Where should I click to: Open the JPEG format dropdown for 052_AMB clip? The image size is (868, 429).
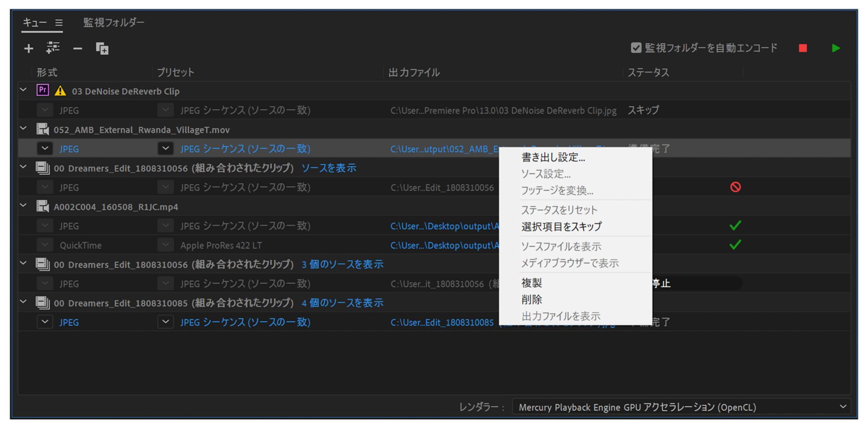pyautogui.click(x=45, y=148)
